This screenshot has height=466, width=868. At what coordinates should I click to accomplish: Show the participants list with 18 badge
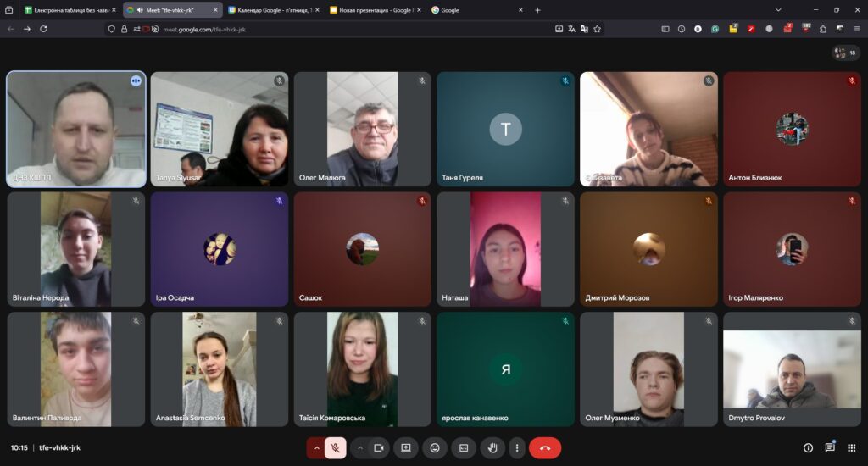coord(846,53)
